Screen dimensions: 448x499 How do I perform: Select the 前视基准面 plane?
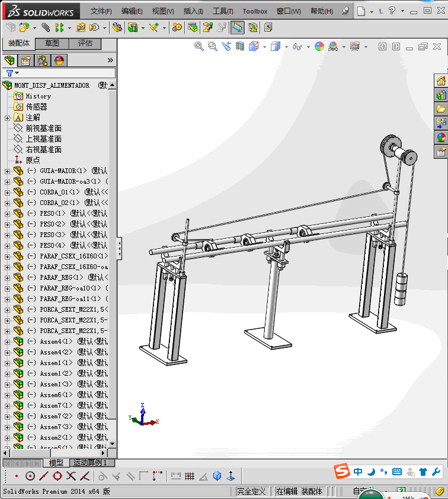(x=44, y=128)
